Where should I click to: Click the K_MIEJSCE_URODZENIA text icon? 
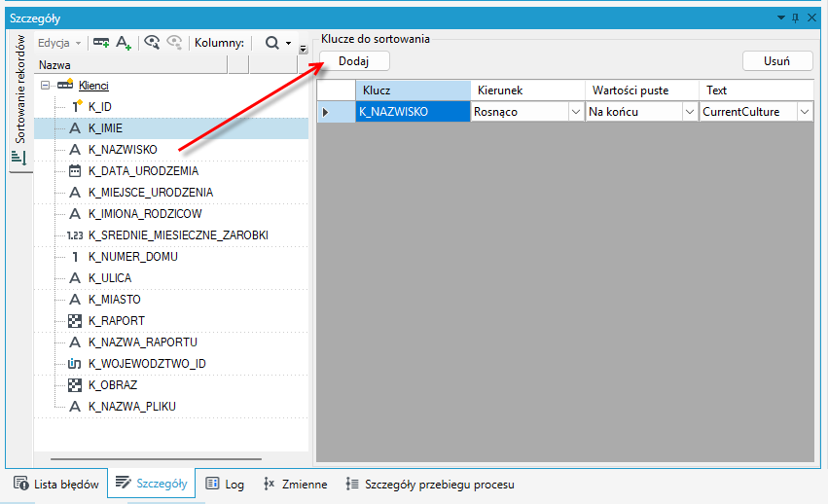(75, 193)
